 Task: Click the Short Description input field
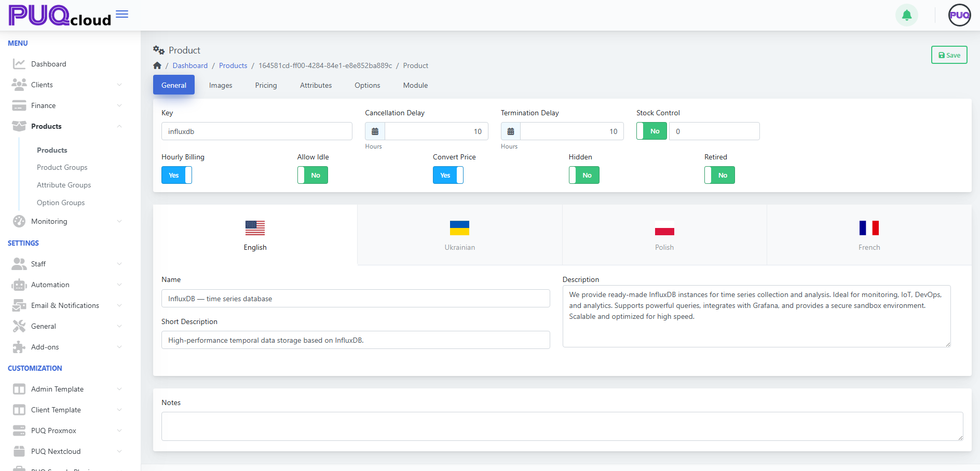click(356, 340)
